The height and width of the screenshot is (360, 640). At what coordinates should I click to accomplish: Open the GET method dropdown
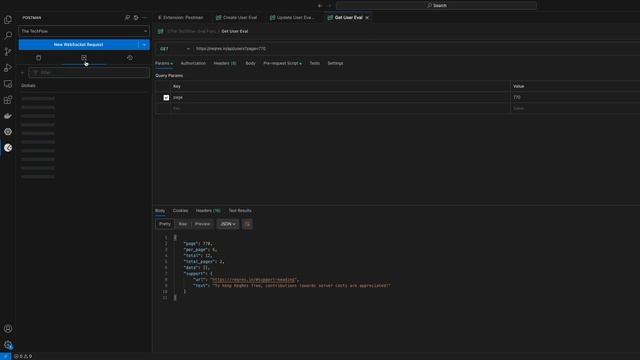click(175, 49)
